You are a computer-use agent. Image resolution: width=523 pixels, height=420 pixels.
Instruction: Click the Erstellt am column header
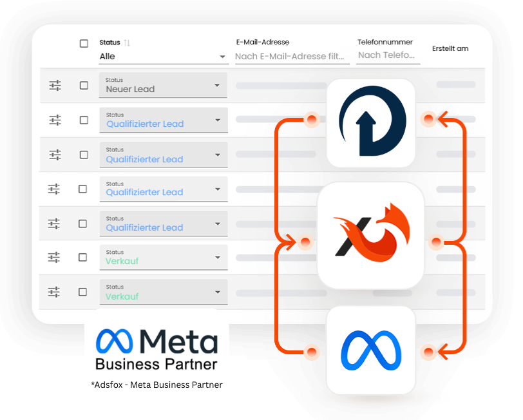pyautogui.click(x=450, y=49)
